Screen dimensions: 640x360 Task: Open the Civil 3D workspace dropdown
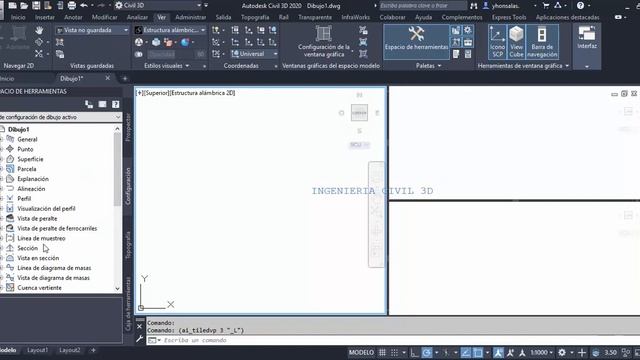coord(158,5)
